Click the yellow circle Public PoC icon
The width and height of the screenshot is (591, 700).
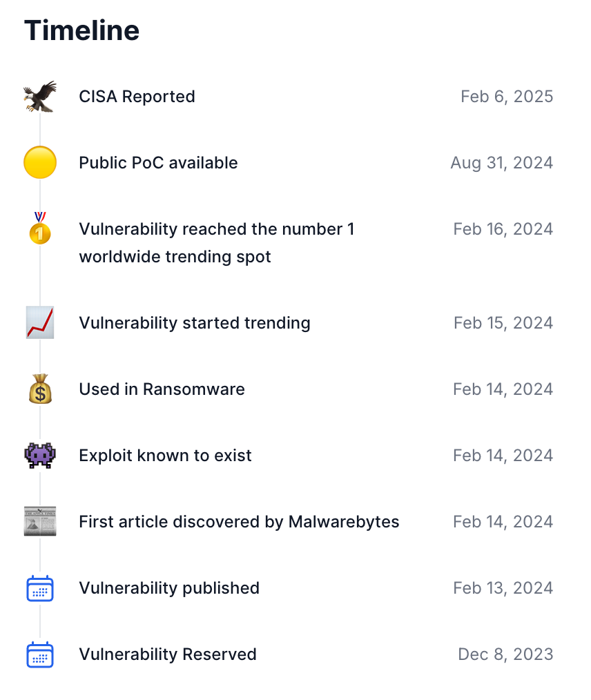coord(39,163)
